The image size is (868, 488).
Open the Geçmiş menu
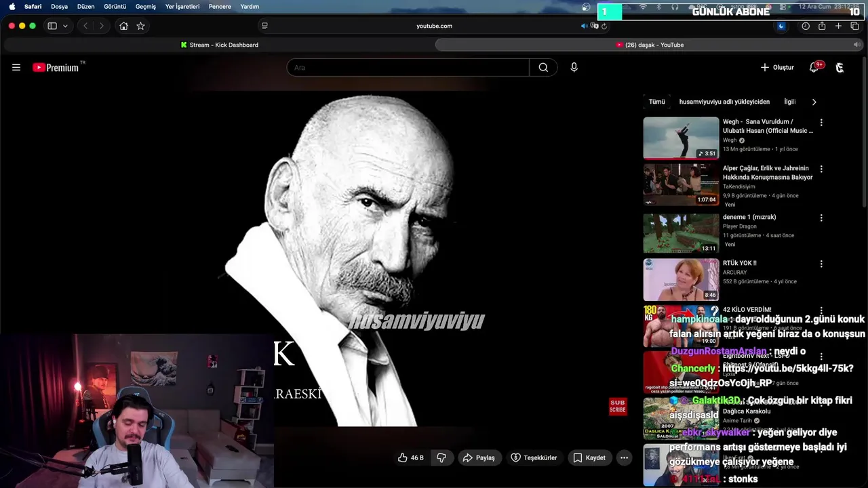coord(145,6)
